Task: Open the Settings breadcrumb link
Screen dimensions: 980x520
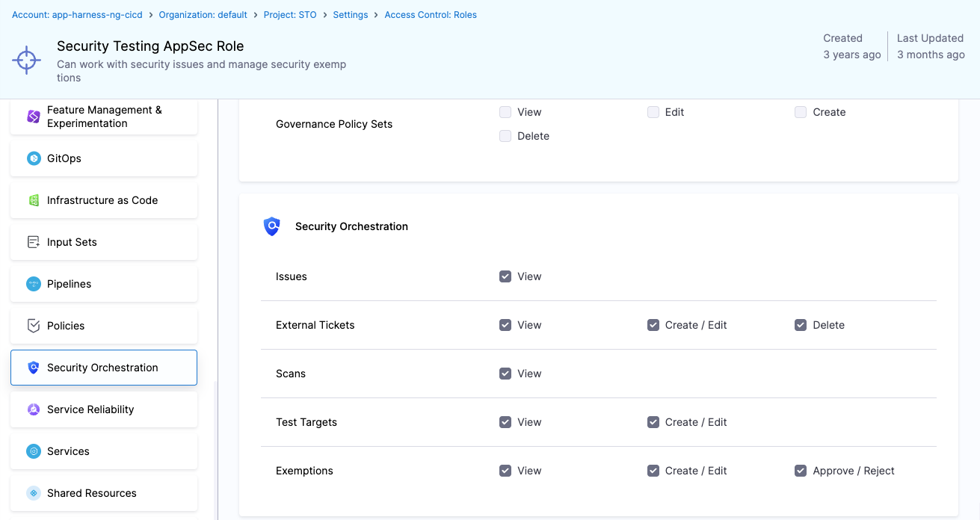Action: [351, 15]
